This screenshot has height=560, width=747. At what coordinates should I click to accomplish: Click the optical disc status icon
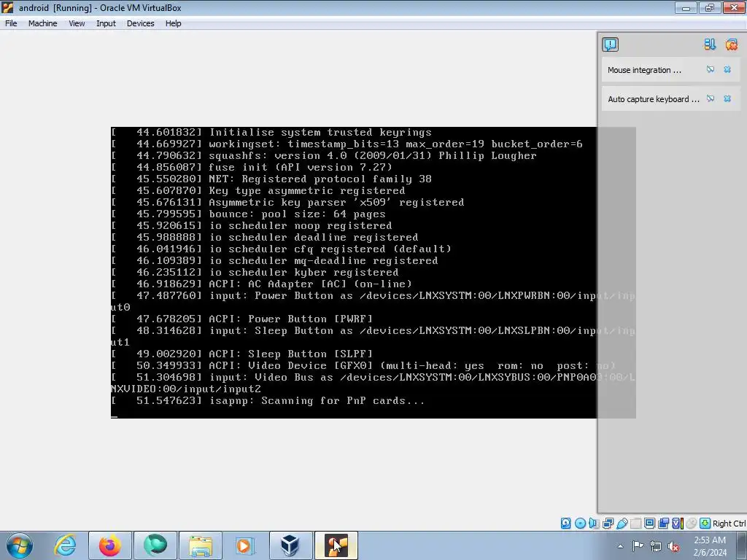point(580,524)
